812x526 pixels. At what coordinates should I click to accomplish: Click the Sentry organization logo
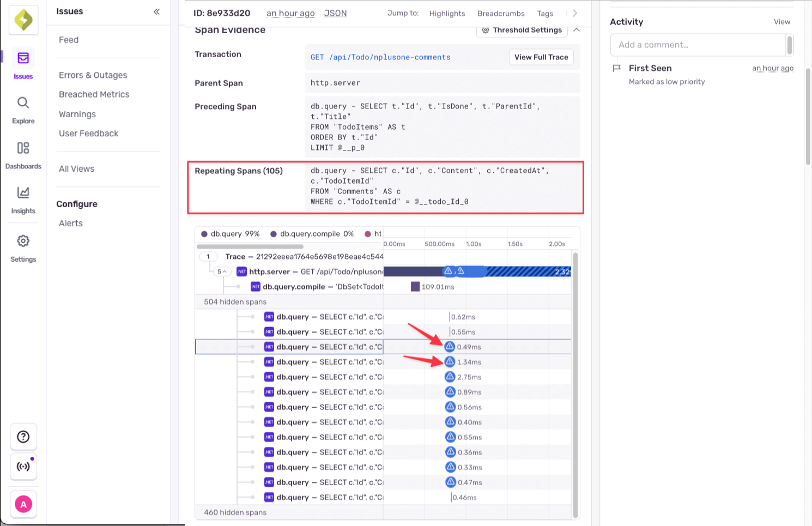[x=23, y=20]
